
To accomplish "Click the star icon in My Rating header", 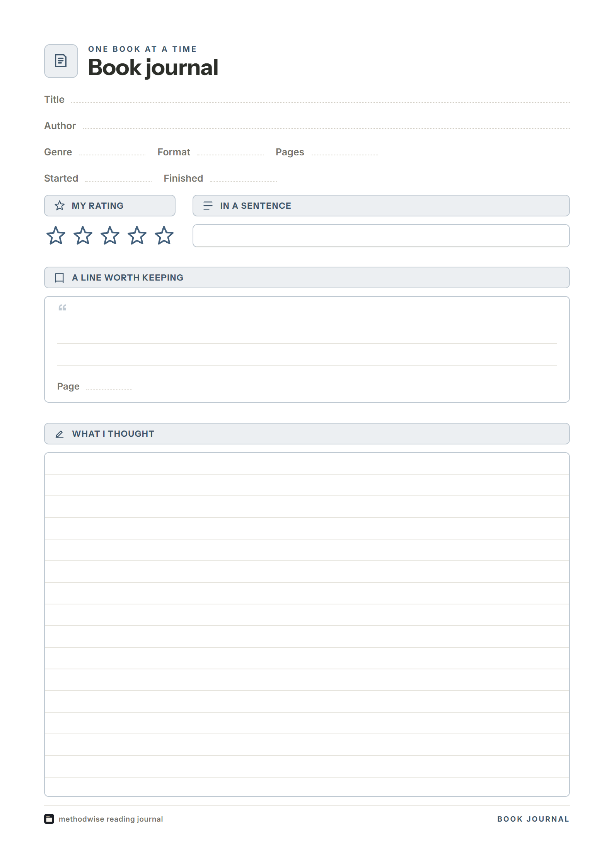I will [x=60, y=206].
